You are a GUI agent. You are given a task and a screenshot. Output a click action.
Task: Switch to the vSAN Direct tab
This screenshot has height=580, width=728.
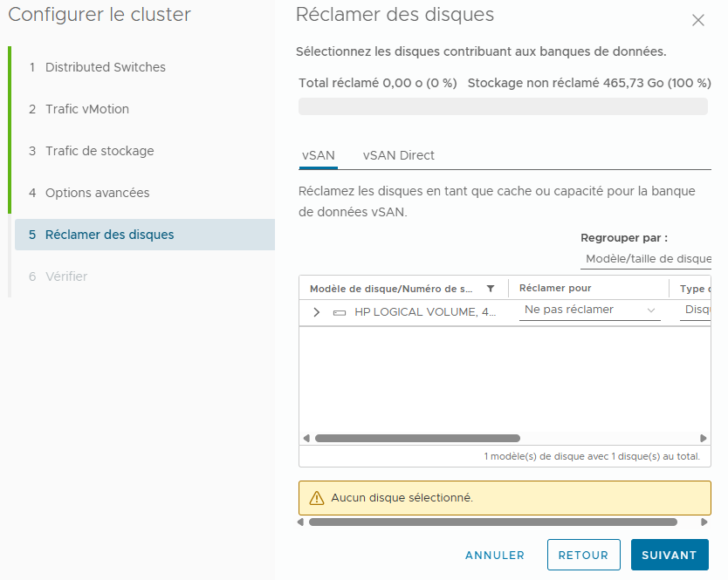pos(398,155)
